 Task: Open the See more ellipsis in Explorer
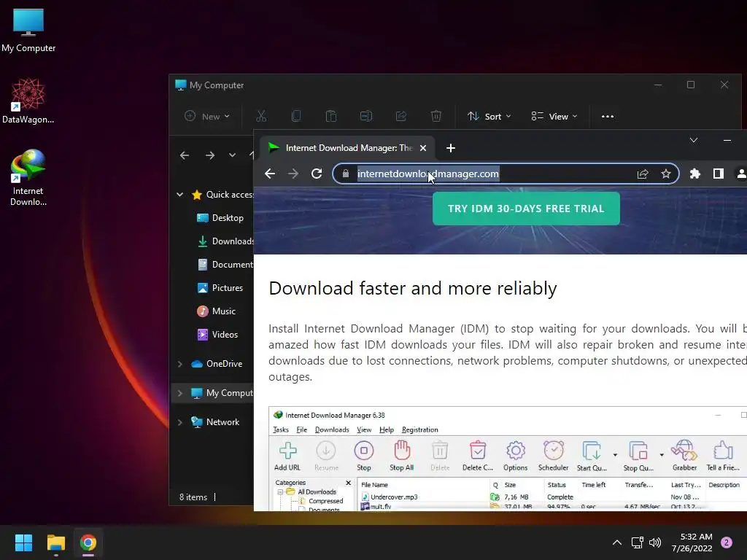608,116
